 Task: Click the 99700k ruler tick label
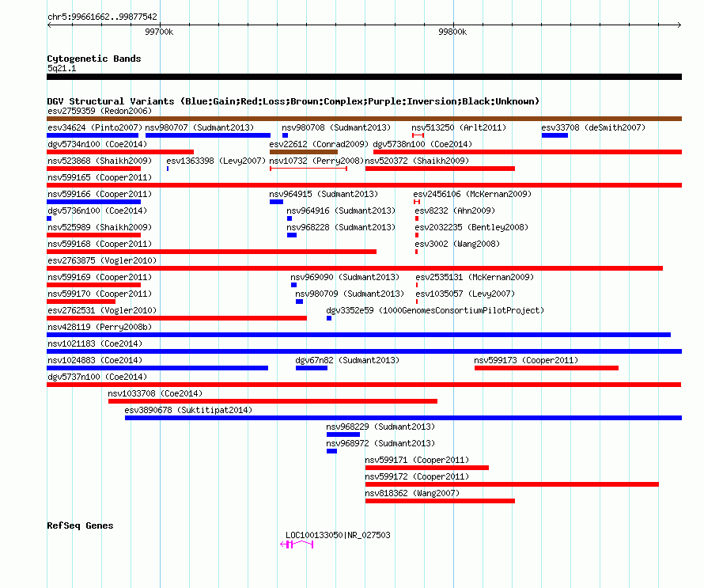(x=159, y=32)
